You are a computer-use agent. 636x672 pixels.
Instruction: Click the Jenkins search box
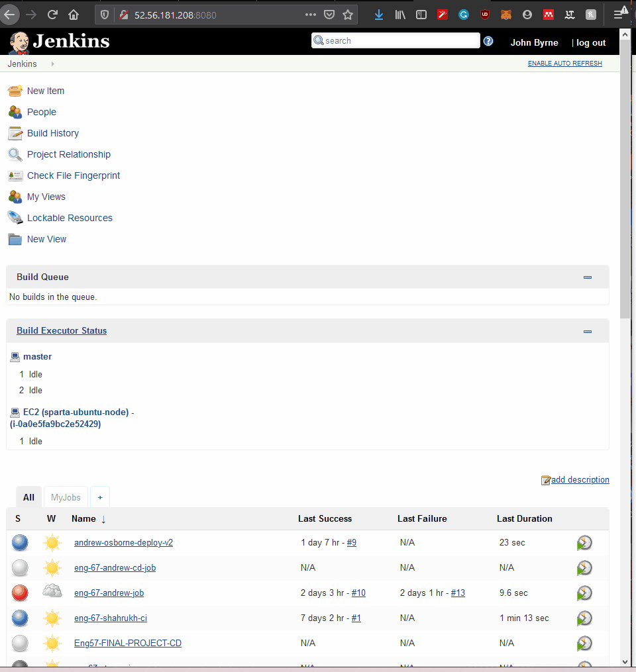tap(396, 40)
